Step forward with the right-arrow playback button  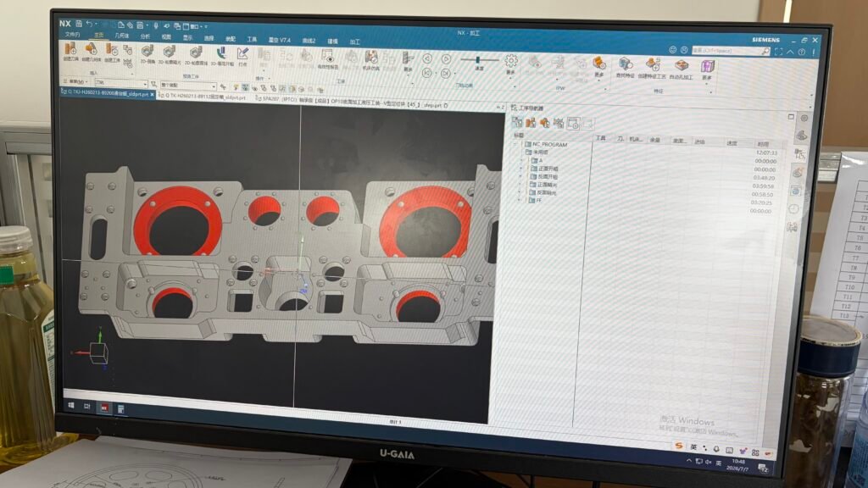click(x=446, y=58)
